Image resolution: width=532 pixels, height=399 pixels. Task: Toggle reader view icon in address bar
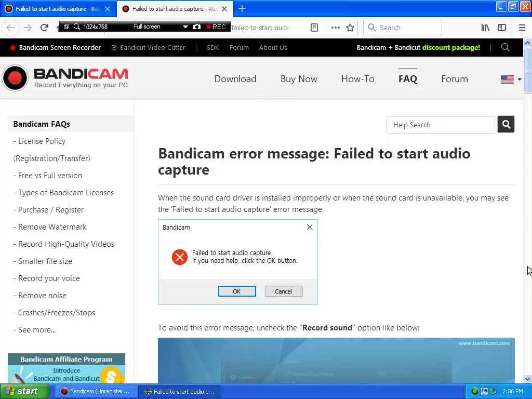(314, 28)
